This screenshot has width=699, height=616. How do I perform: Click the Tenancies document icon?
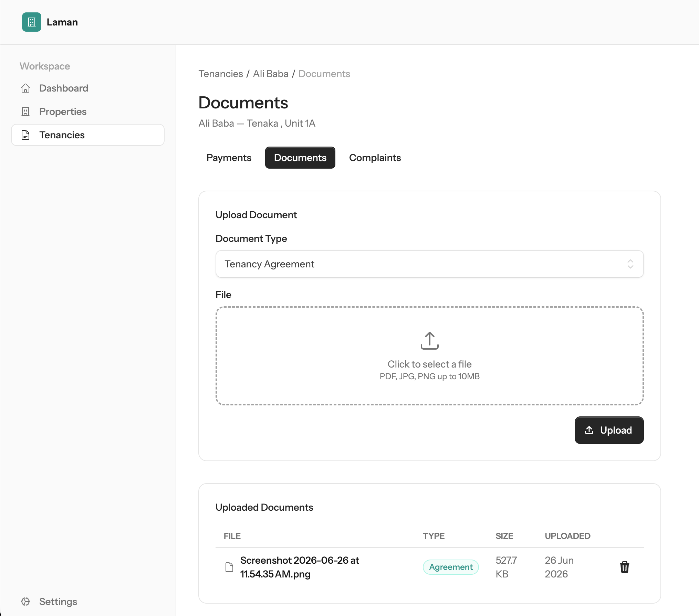(25, 135)
